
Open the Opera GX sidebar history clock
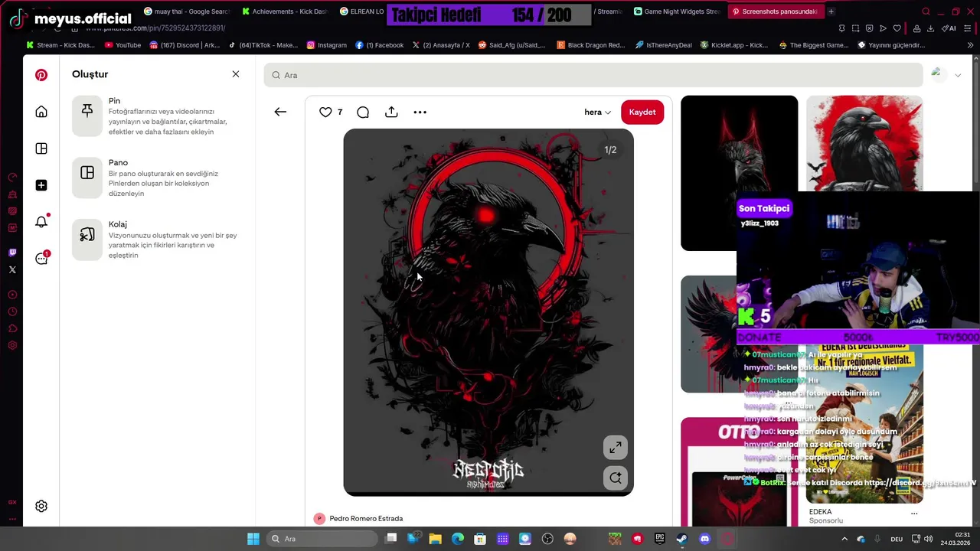[12, 311]
